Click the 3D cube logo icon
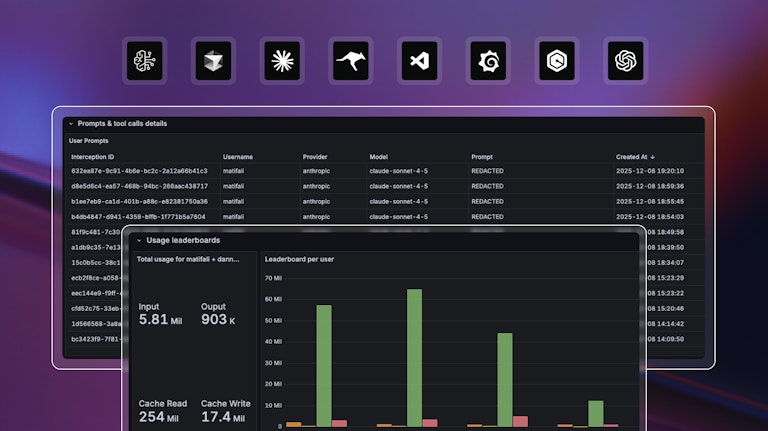 coord(212,61)
